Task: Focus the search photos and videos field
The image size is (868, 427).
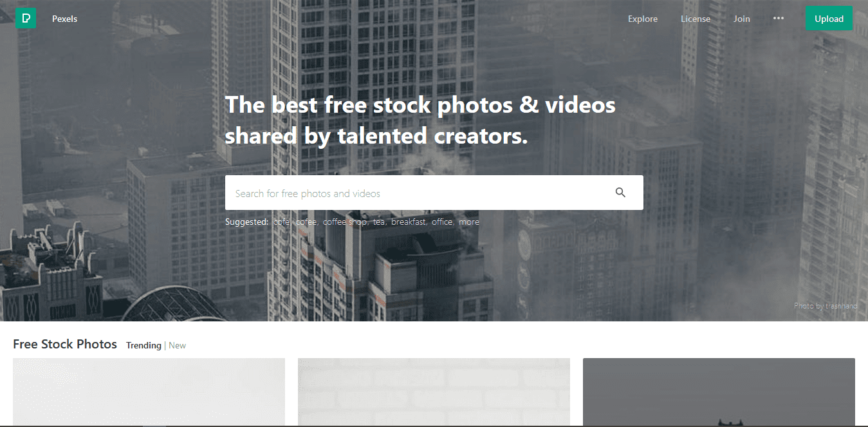Action: [418, 193]
